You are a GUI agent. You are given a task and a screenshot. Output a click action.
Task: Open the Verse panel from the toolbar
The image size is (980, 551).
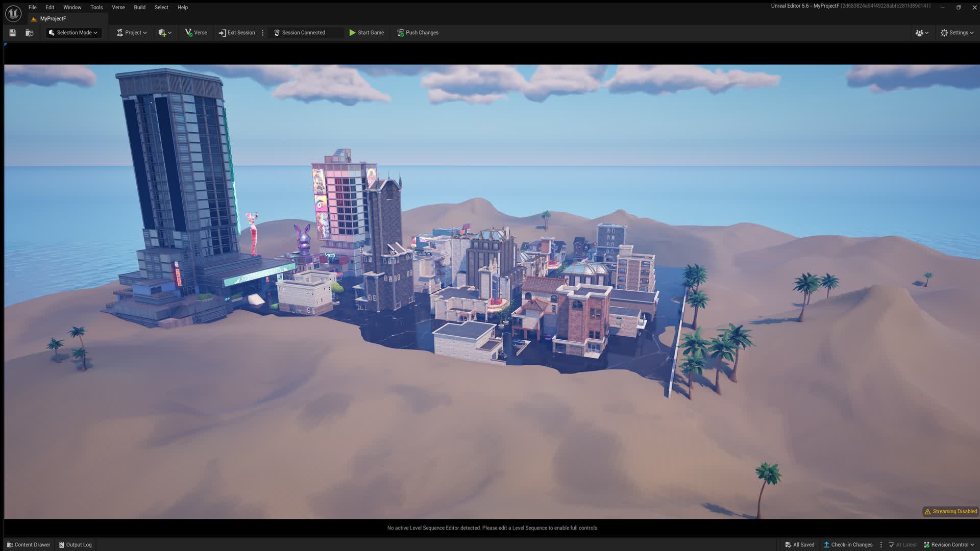pyautogui.click(x=196, y=32)
